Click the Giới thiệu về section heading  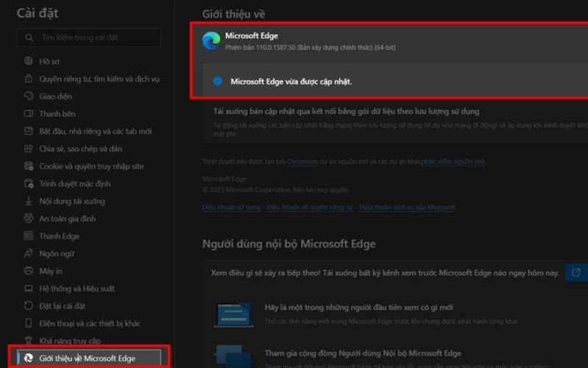[x=233, y=14]
